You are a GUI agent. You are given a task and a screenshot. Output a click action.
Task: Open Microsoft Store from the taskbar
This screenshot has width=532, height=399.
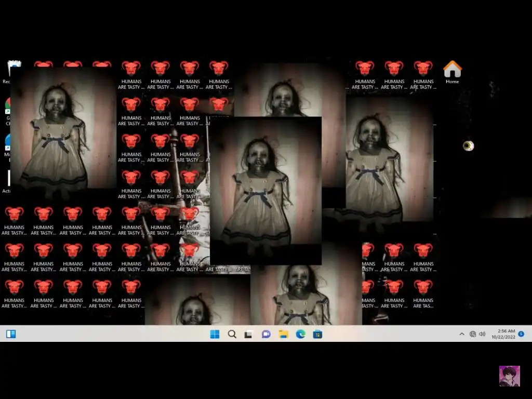pyautogui.click(x=317, y=335)
